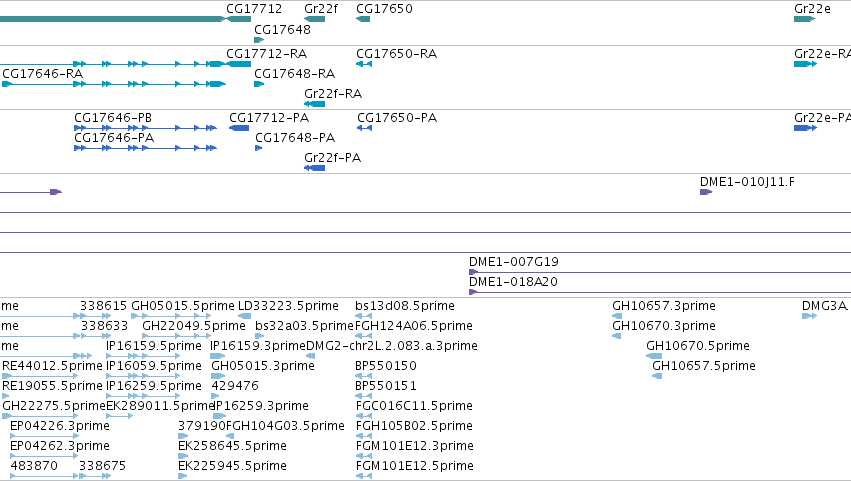Select the IP16059.5prime EST label
This screenshot has width=851, height=481.
tap(154, 366)
